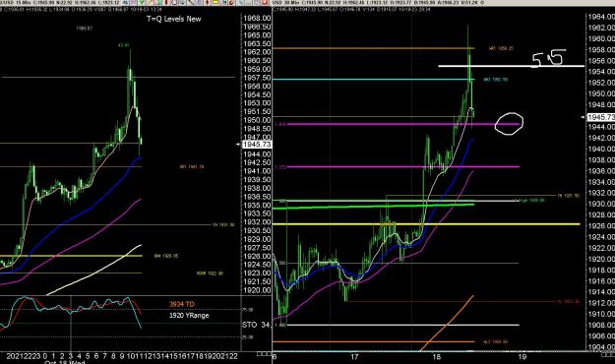Click the YH 1931.58 level label
Image resolution: width=615 pixels, height=364 pixels.
click(223, 224)
